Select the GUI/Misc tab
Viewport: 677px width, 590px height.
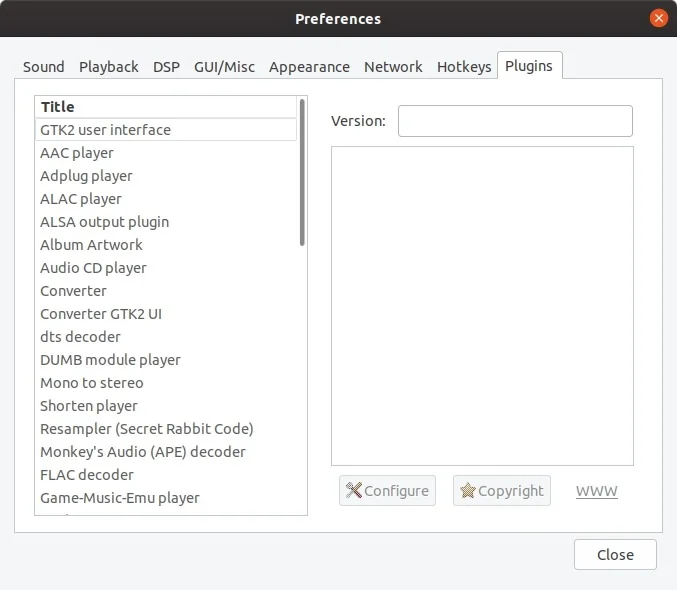pos(224,67)
